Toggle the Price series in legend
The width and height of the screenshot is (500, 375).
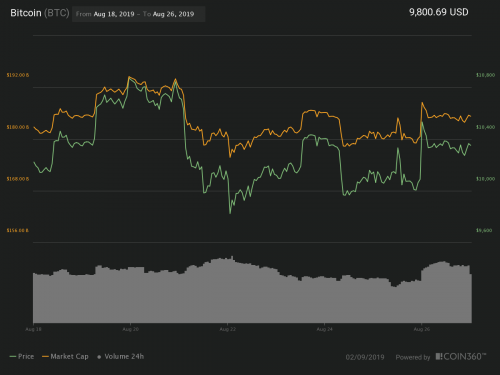(22, 356)
